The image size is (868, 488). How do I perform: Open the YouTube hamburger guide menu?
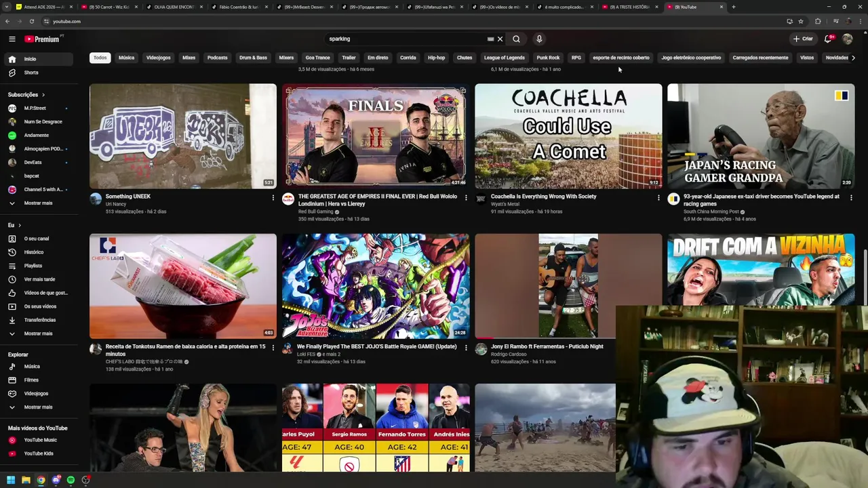coord(12,39)
